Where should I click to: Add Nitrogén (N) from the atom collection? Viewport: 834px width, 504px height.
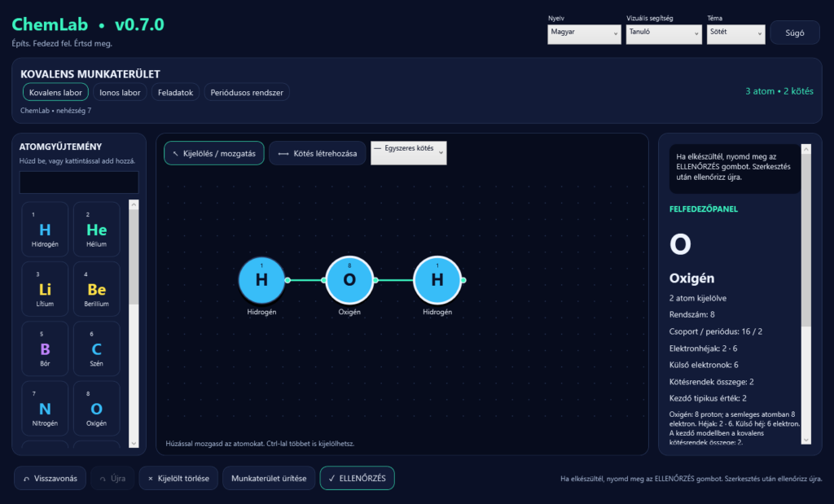[46, 408]
